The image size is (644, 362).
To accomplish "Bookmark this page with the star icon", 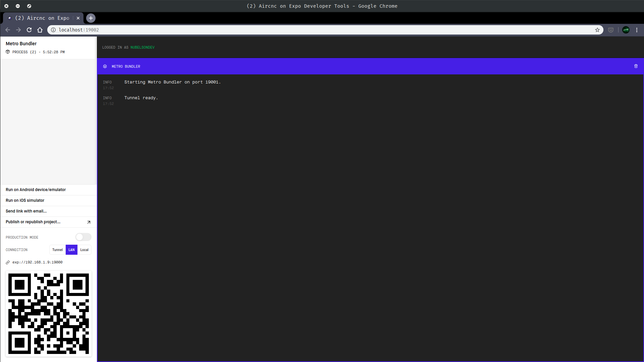I will tap(597, 30).
